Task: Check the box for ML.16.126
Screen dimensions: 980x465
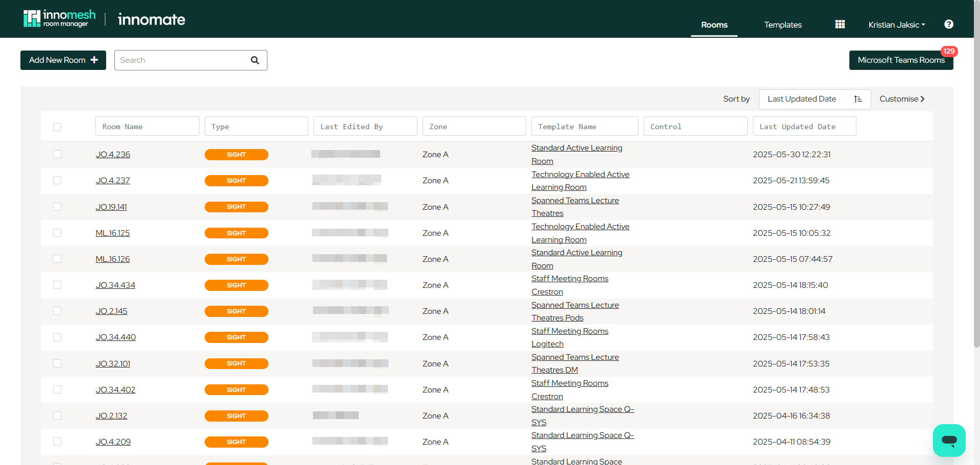Action: pos(57,259)
